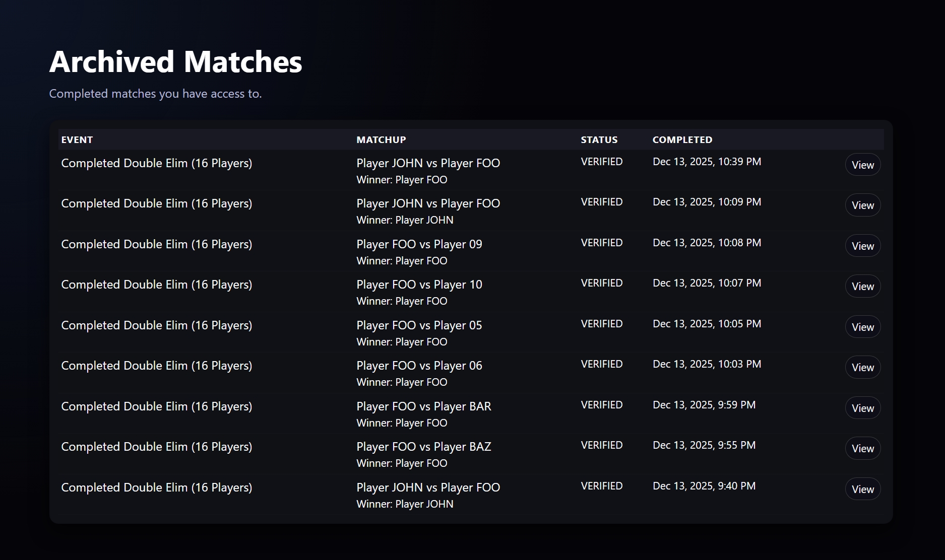Click the MATCHUP column header
This screenshot has width=945, height=560.
pos(381,140)
